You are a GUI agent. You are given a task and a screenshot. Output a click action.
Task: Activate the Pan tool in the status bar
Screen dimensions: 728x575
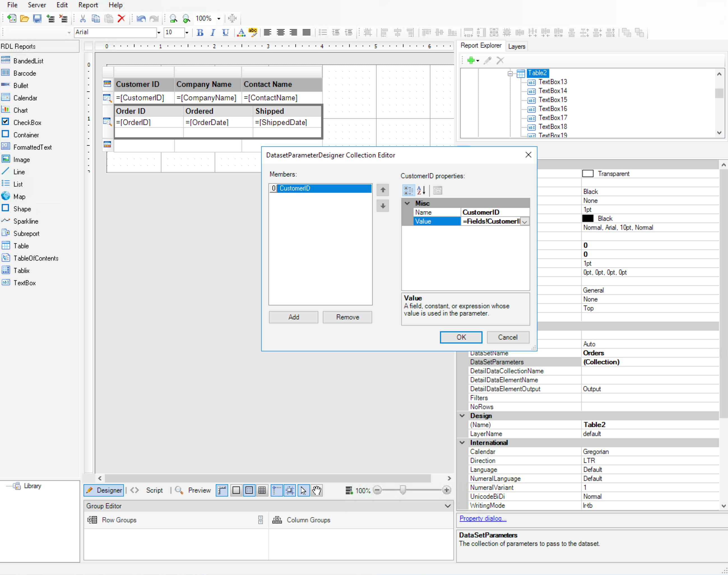pos(317,490)
